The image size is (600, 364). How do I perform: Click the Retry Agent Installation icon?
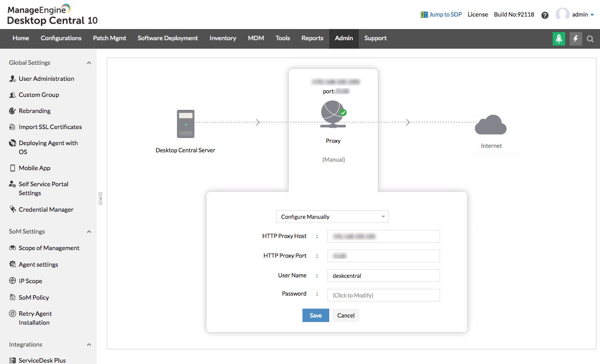13,314
